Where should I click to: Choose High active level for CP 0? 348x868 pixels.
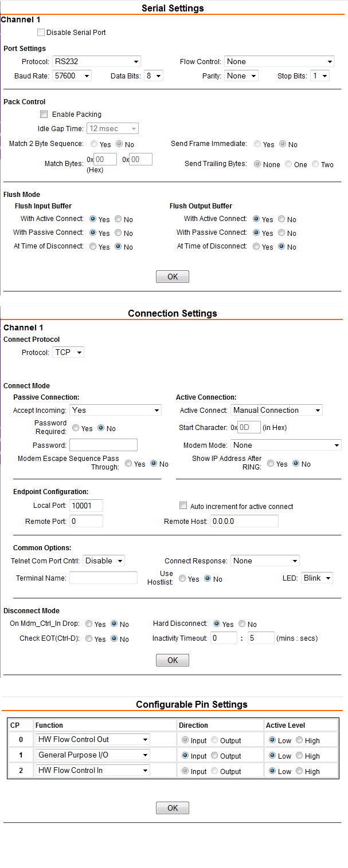(x=300, y=740)
